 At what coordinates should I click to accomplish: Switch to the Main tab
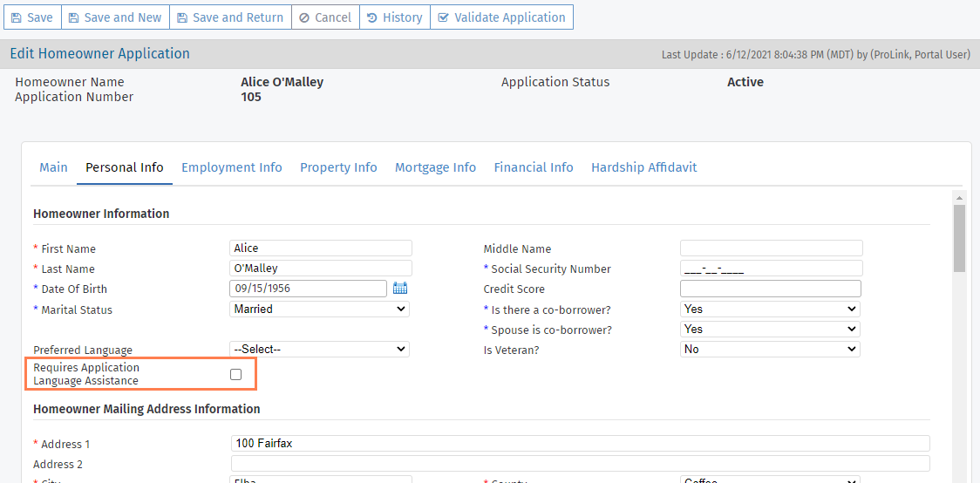(53, 167)
